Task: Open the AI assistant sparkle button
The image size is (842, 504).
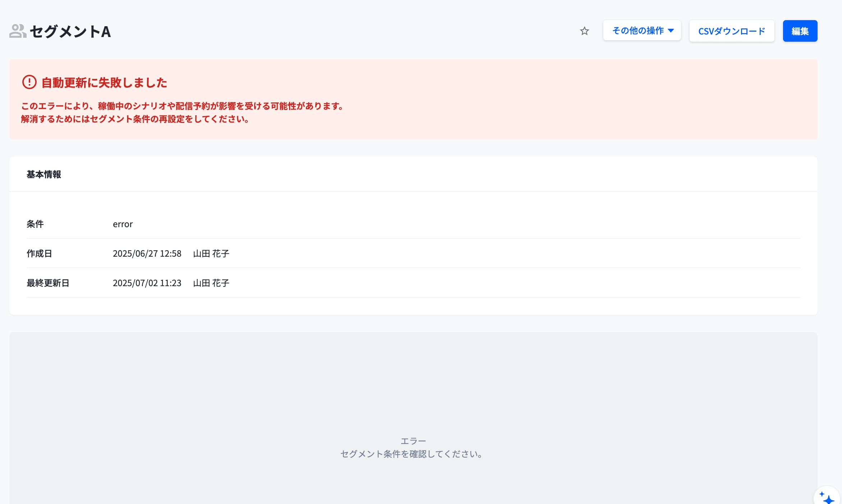Action: click(827, 498)
